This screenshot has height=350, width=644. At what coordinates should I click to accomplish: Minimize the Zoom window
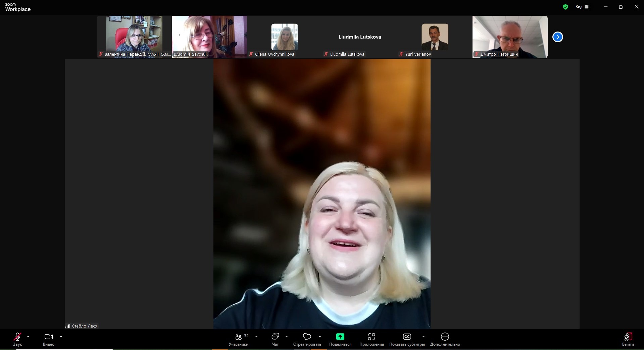[606, 7]
